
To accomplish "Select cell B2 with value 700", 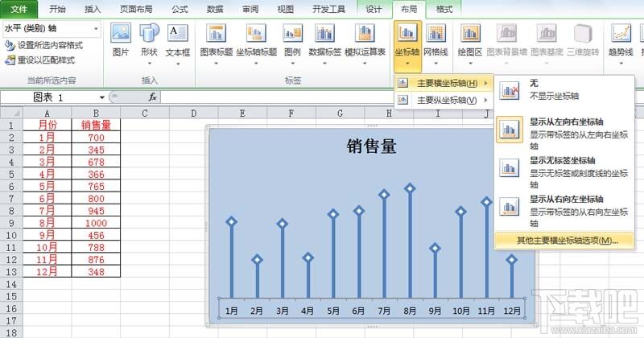I will 96,137.
